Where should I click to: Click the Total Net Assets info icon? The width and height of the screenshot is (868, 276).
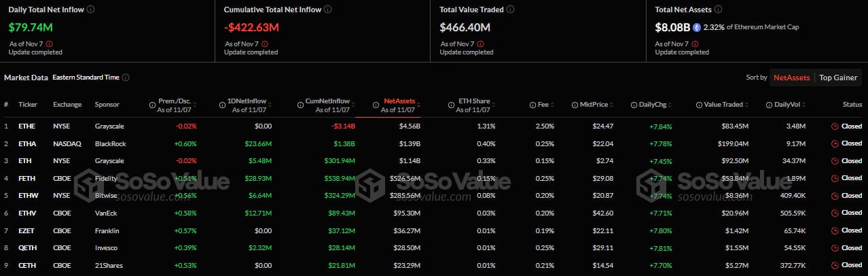coord(719,10)
